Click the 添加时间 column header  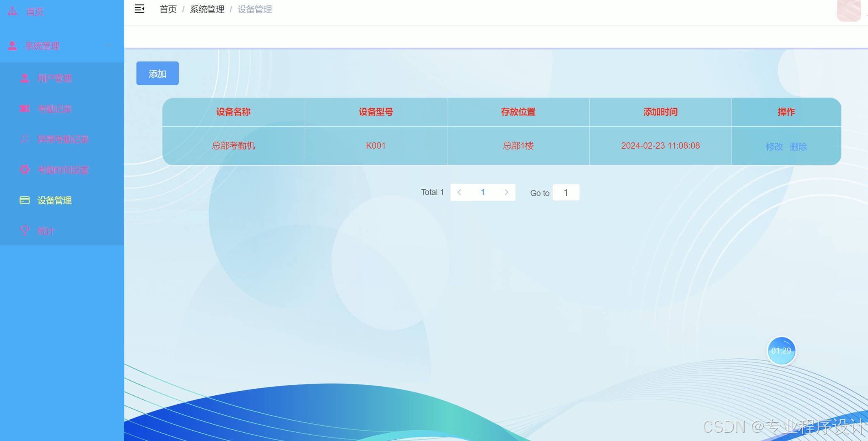pyautogui.click(x=661, y=112)
